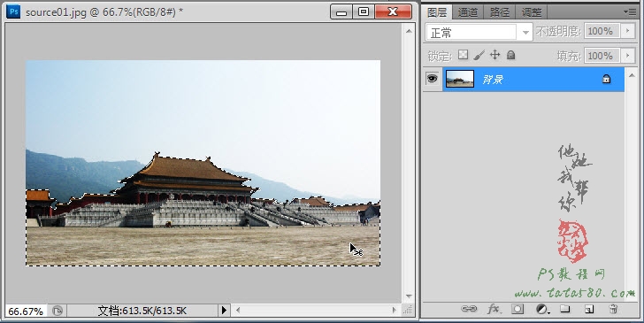The height and width of the screenshot is (323, 644).
Task: Open the fx layer style menu
Action: click(494, 309)
